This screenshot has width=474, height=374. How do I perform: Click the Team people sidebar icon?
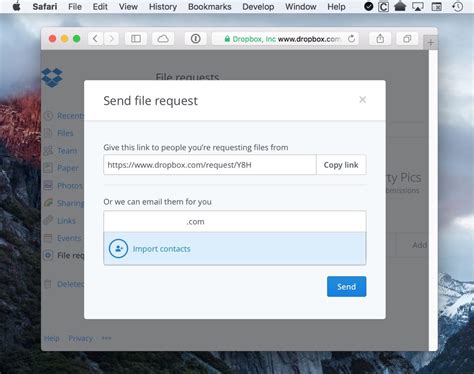48,151
